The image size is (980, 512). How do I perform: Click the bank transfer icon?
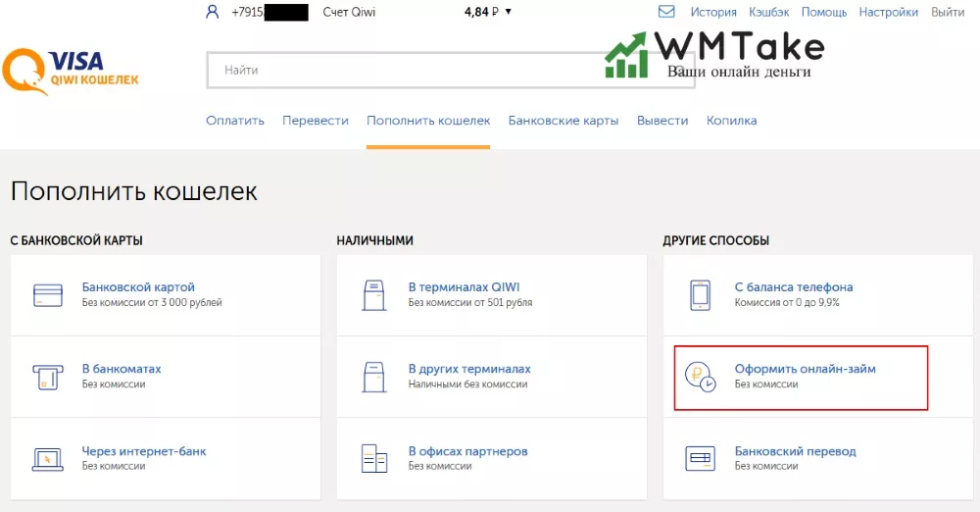[700, 458]
